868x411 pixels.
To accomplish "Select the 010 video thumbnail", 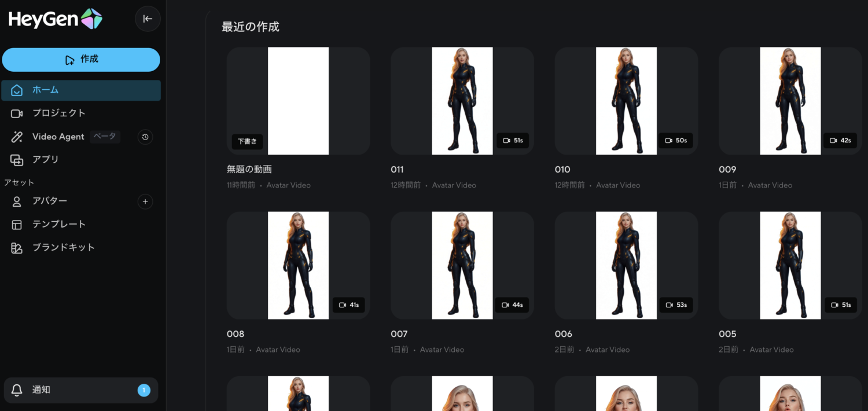I will pyautogui.click(x=626, y=101).
